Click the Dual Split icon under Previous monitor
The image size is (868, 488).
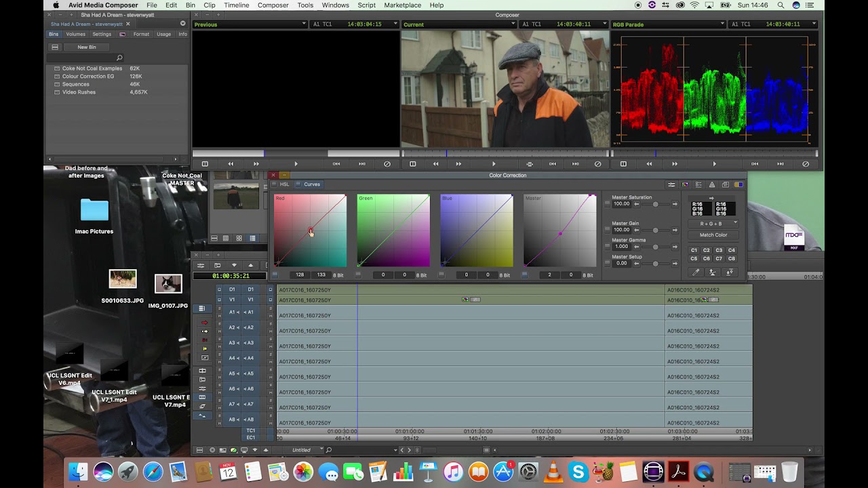click(205, 163)
